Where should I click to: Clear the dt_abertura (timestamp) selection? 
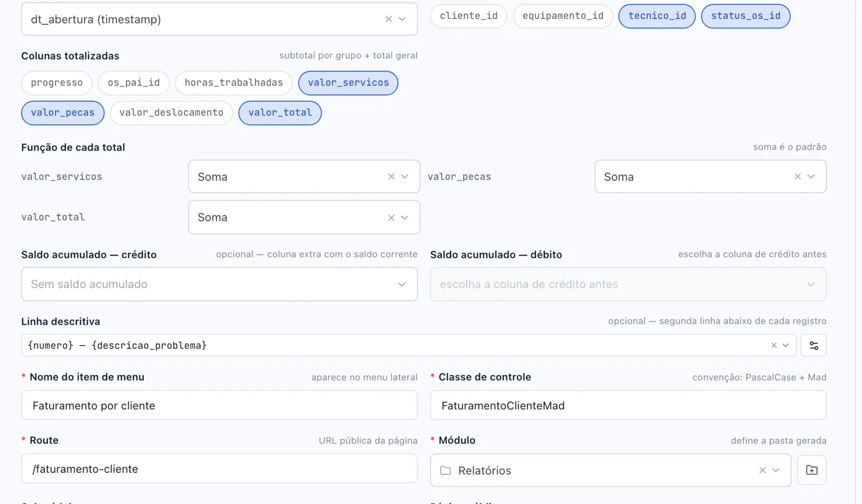point(388,19)
